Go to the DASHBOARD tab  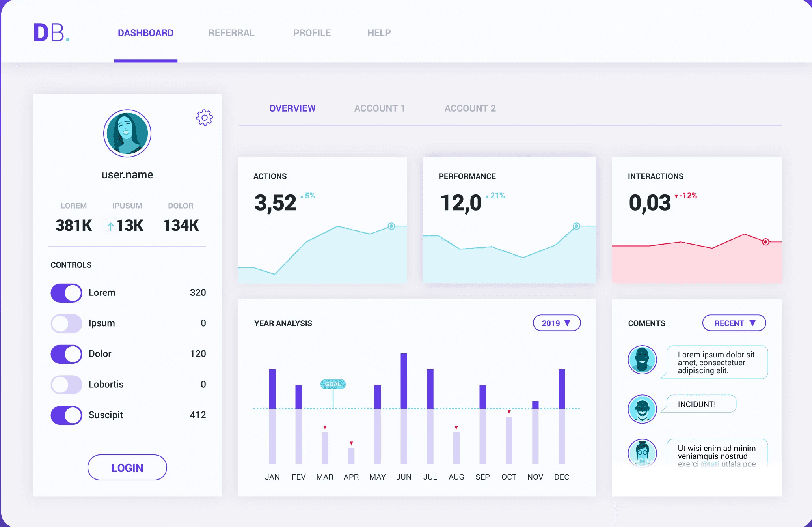(146, 33)
